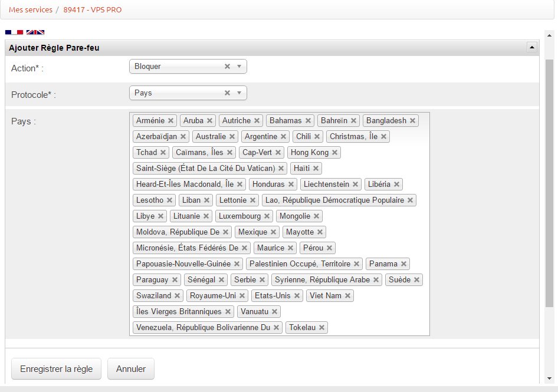This screenshot has height=392, width=558.
Task: Delete Papouasie-Nouvelle-Guinée tag
Action: pyautogui.click(x=237, y=264)
